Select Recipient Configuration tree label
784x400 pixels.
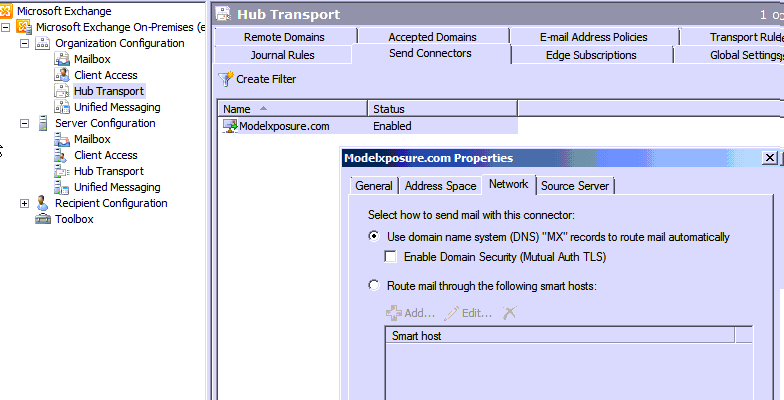click(x=111, y=203)
